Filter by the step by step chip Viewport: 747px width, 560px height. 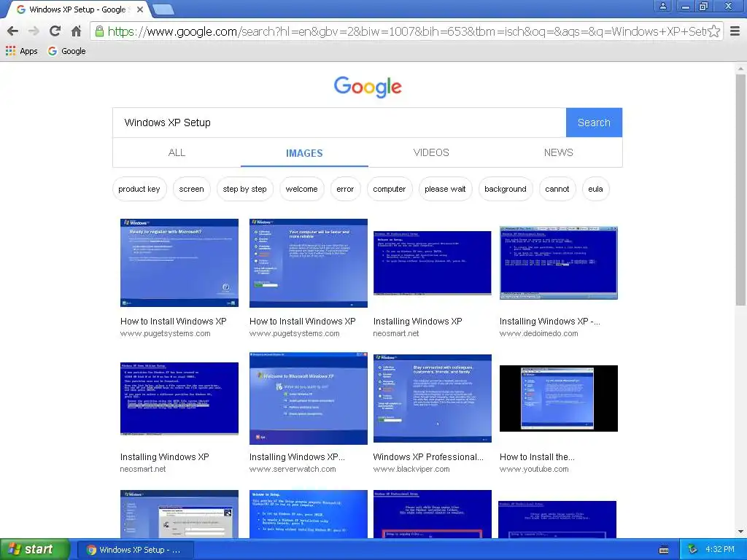coord(245,189)
